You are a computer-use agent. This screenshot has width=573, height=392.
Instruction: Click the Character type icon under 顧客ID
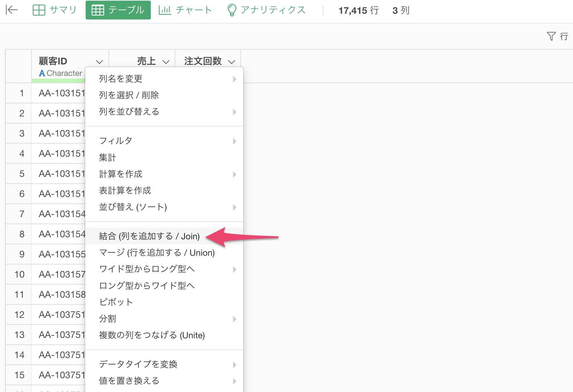[x=42, y=73]
